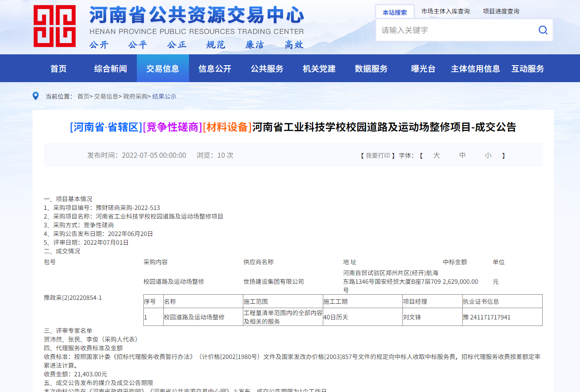Open the 数据服务 navigation menu

tap(371, 68)
